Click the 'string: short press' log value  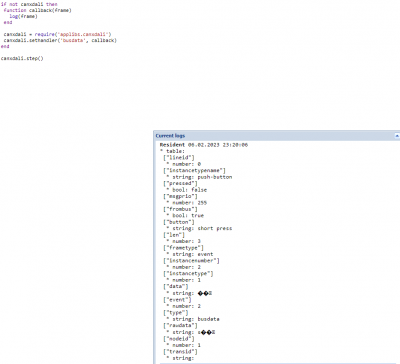pos(199,228)
